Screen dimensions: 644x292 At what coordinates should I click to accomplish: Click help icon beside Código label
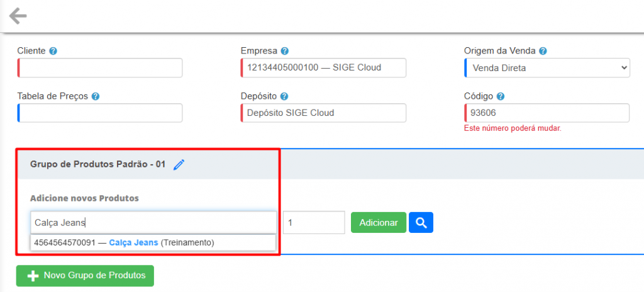[x=500, y=96]
